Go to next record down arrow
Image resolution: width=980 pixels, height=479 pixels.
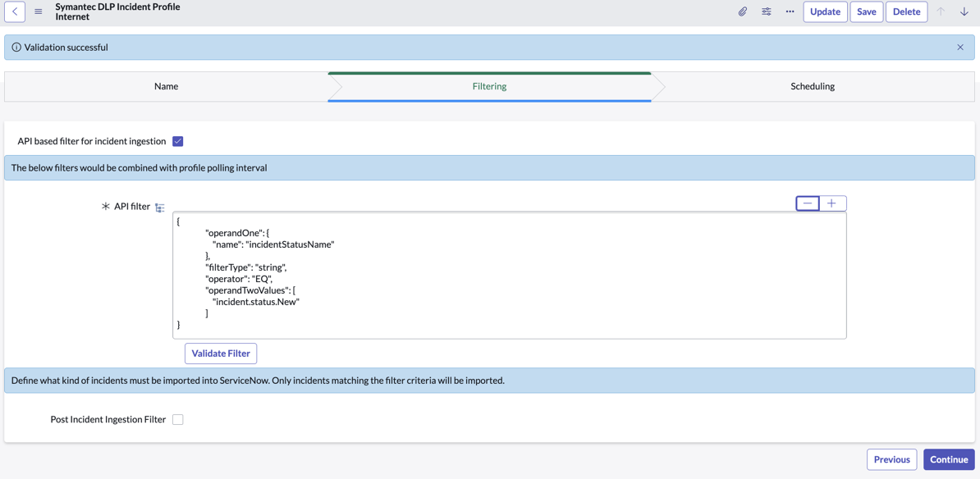(x=963, y=11)
